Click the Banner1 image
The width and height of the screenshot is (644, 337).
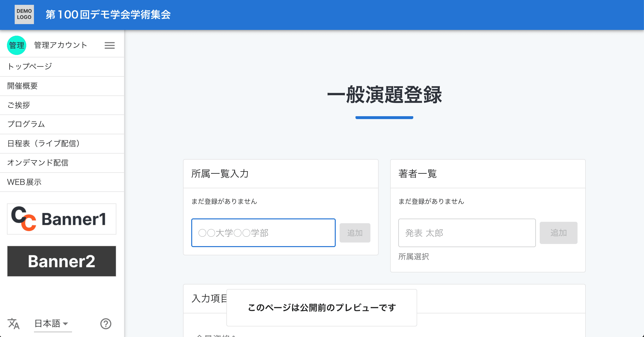[61, 219]
